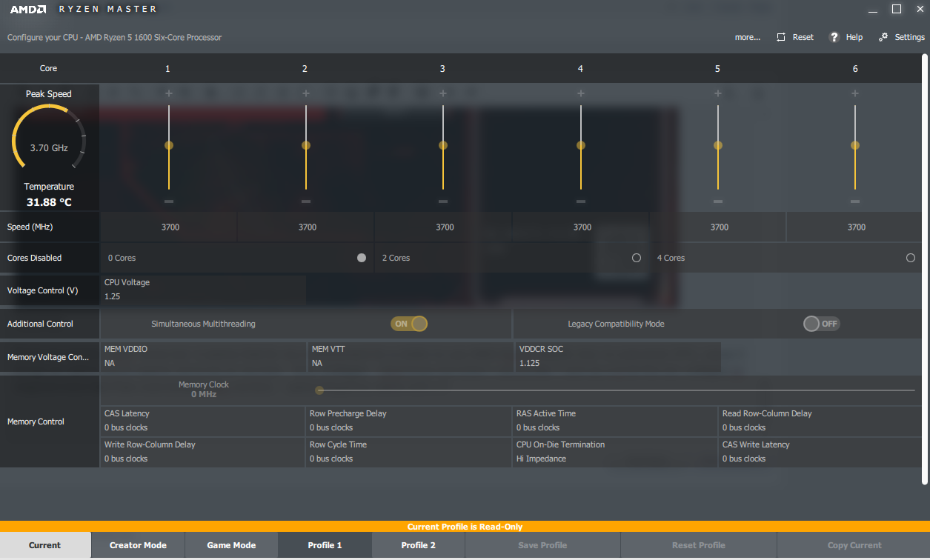Click the Core 4 speed value field
This screenshot has height=560, width=930.
[x=581, y=227]
